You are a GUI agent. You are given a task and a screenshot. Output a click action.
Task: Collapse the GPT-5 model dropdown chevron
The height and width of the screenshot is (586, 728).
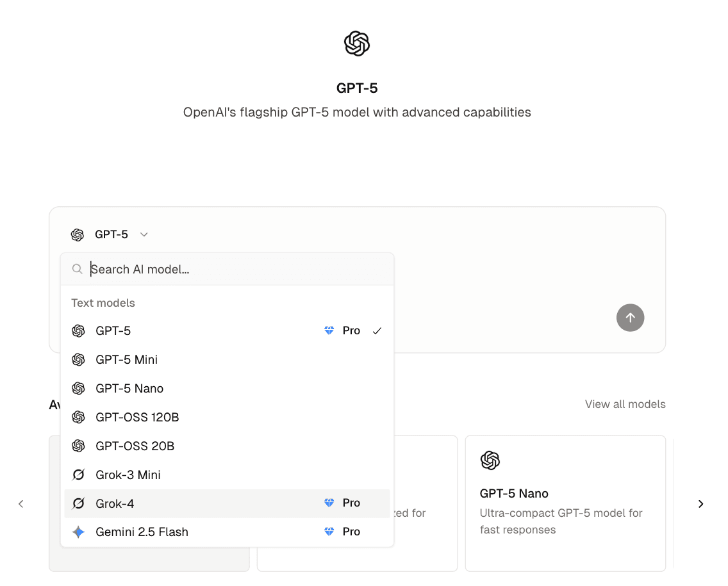144,234
